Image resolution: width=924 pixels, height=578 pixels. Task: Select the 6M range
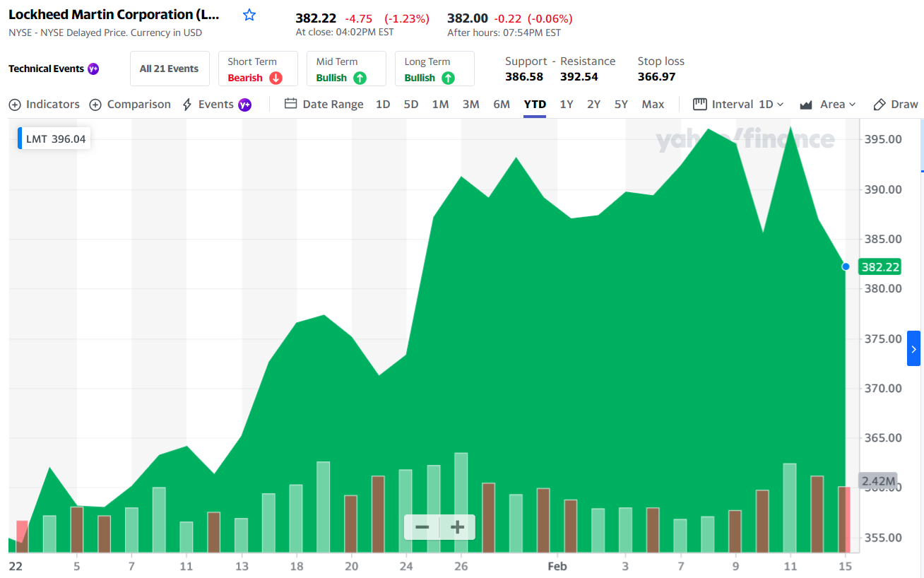pyautogui.click(x=502, y=105)
